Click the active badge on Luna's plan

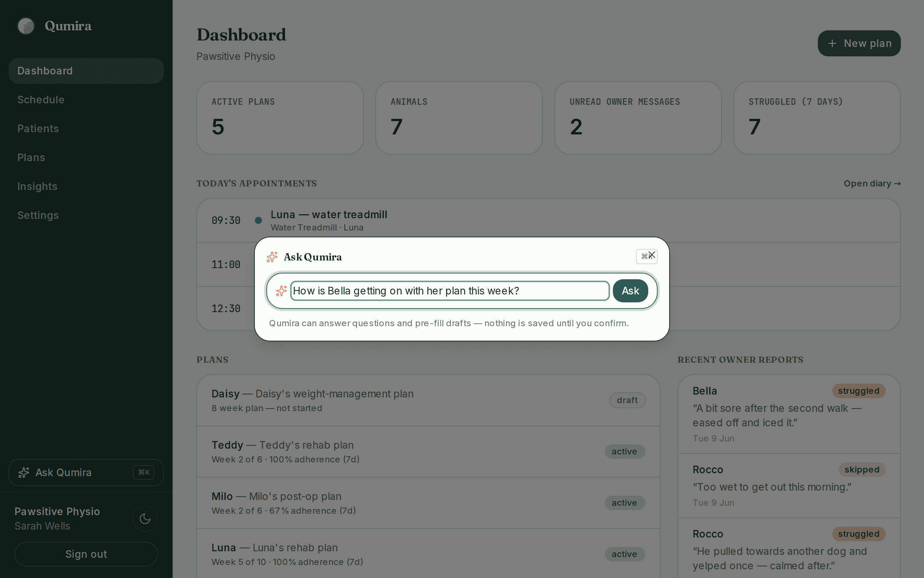click(x=625, y=554)
